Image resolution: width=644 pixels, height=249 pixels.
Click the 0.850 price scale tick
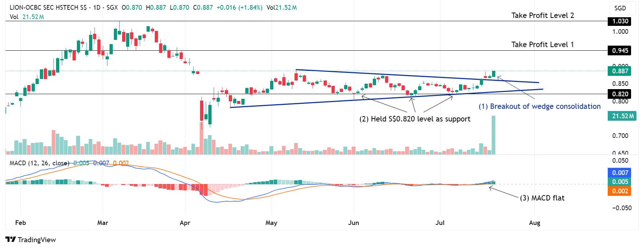click(620, 84)
